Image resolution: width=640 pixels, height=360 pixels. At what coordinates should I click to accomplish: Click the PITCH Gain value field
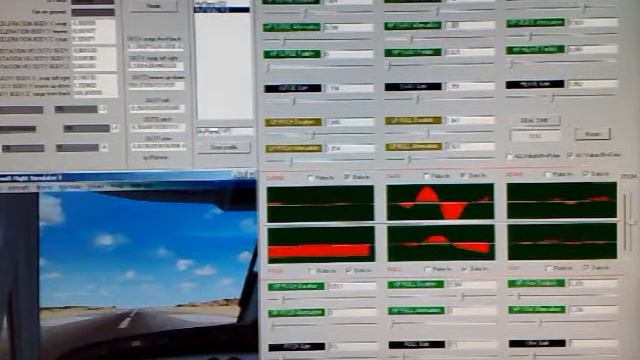(352, 346)
